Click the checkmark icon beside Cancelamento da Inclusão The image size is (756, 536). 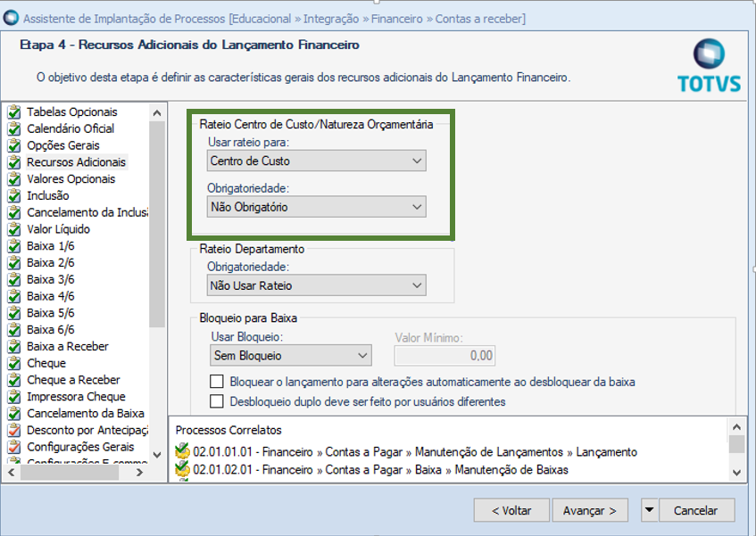pos(14,213)
